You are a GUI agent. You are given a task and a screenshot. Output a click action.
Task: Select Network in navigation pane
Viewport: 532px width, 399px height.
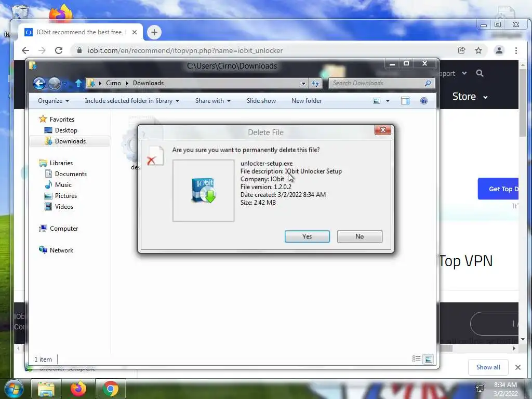[61, 250]
